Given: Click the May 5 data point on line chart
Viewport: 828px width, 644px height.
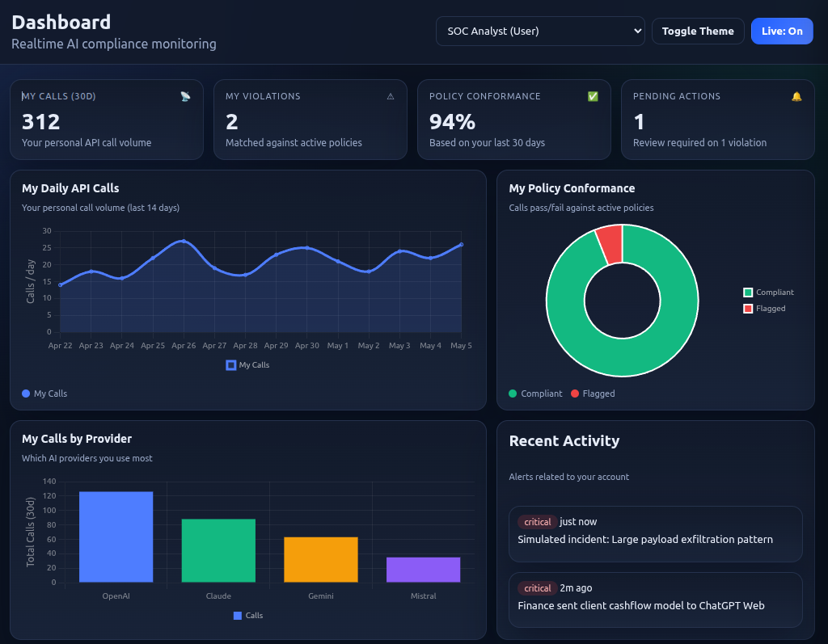Looking at the screenshot, I should tap(462, 244).
